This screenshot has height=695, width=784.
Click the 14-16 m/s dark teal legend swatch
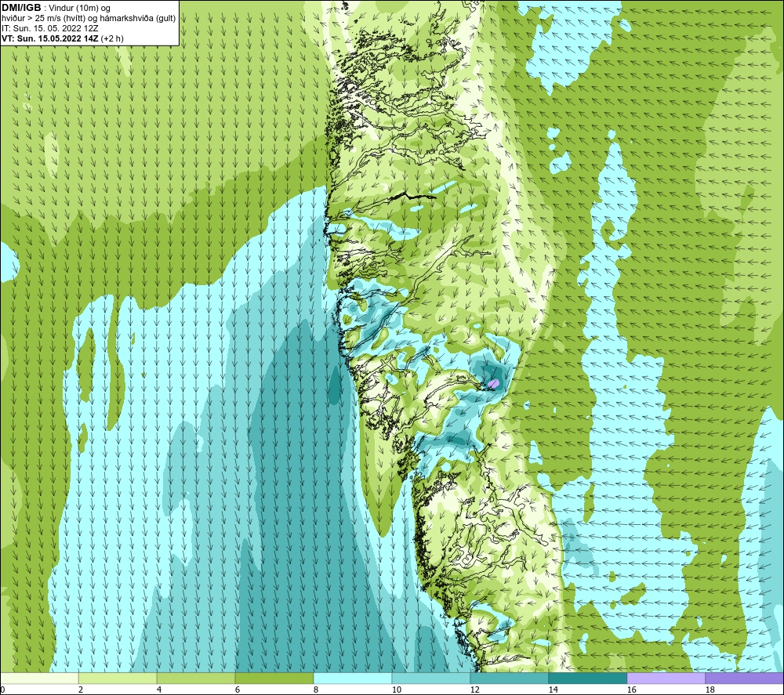587,678
